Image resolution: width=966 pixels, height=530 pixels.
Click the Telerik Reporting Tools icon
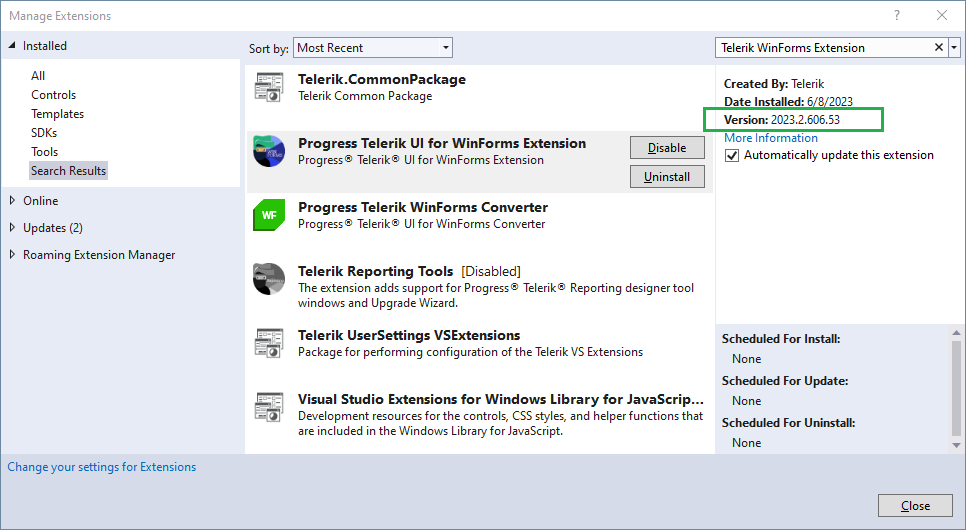click(x=269, y=279)
